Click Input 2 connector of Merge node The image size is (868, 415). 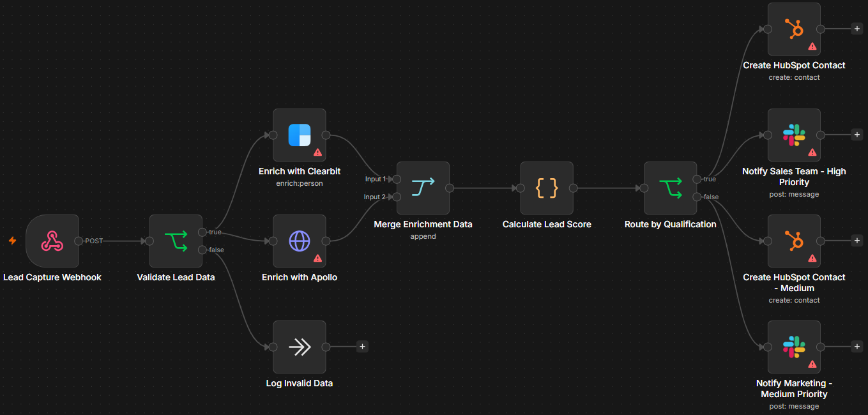click(x=397, y=197)
